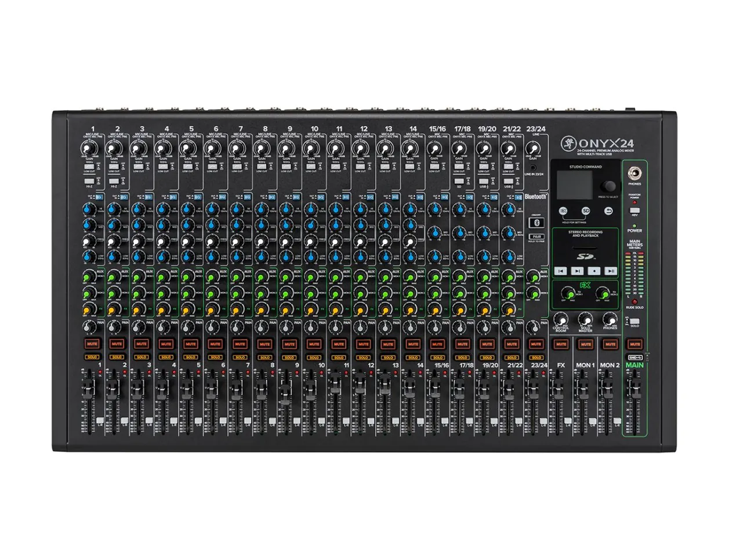Click the channel 8 GAIN knob
The image size is (729, 560).
click(x=262, y=148)
